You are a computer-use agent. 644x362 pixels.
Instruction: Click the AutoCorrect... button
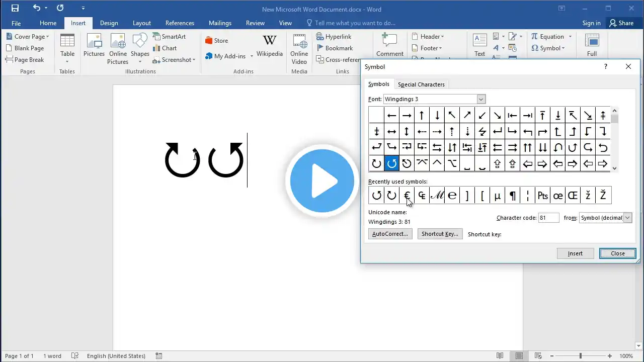pos(390,234)
